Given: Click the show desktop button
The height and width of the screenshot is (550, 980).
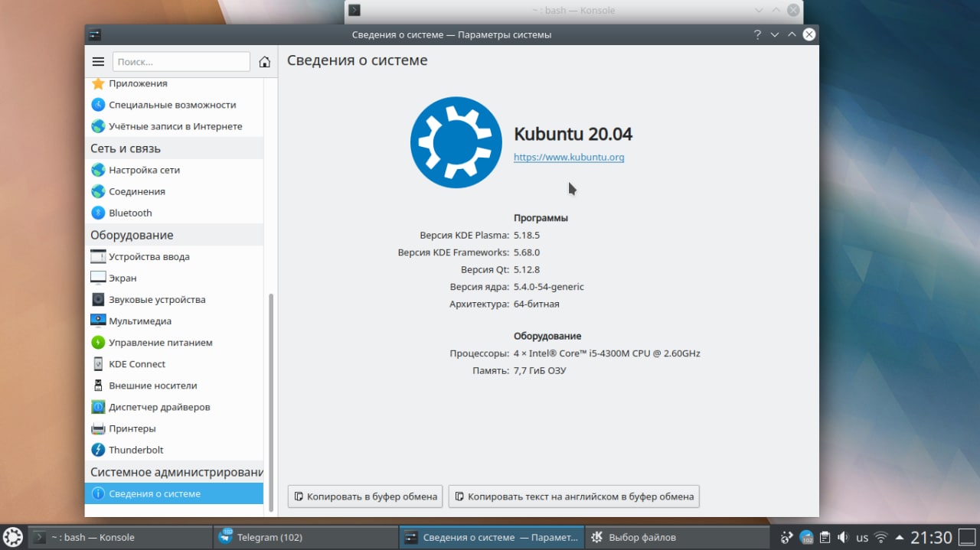Looking at the screenshot, I should point(967,538).
